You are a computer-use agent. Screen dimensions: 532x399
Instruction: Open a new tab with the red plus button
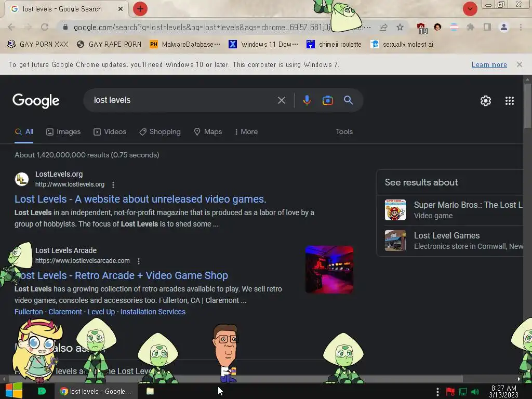140,9
